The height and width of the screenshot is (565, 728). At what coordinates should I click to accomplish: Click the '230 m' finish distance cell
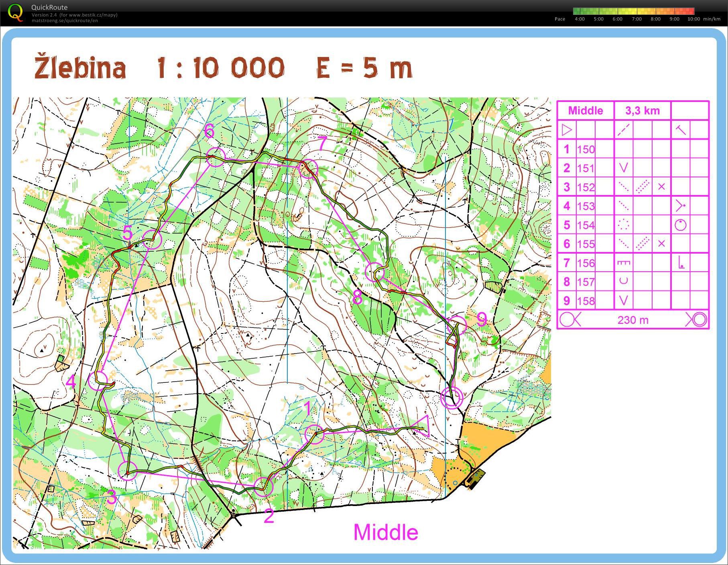coord(633,320)
